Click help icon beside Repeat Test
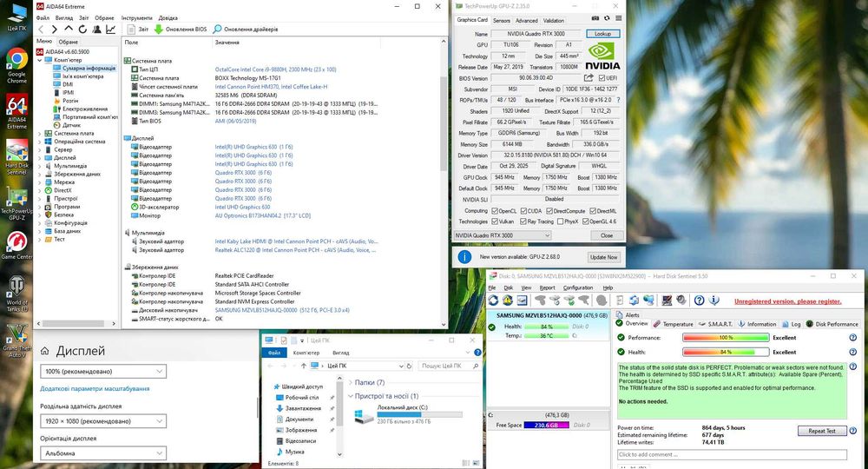Screen dimensions: 868x469 pos(853,430)
